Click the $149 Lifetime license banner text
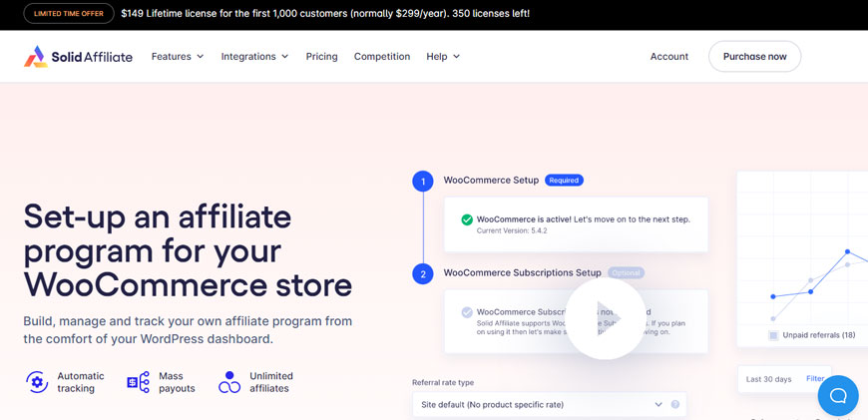Image resolution: width=868 pixels, height=420 pixels. tap(325, 14)
